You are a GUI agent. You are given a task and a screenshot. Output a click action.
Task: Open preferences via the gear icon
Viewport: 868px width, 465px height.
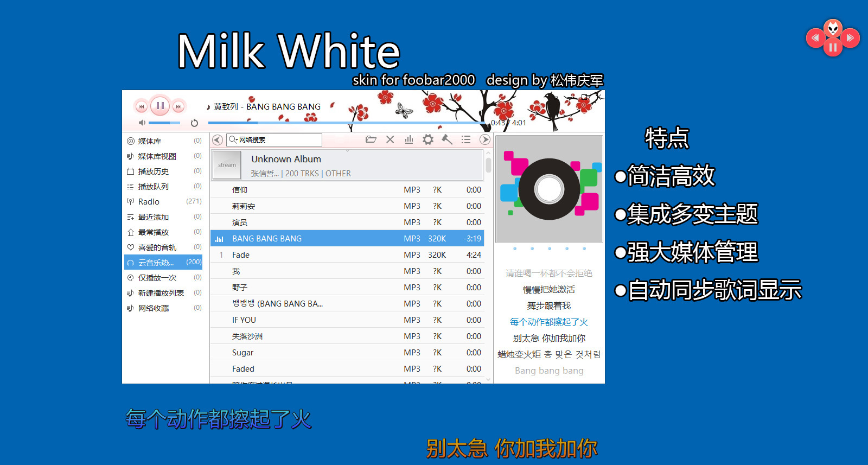[x=428, y=139]
